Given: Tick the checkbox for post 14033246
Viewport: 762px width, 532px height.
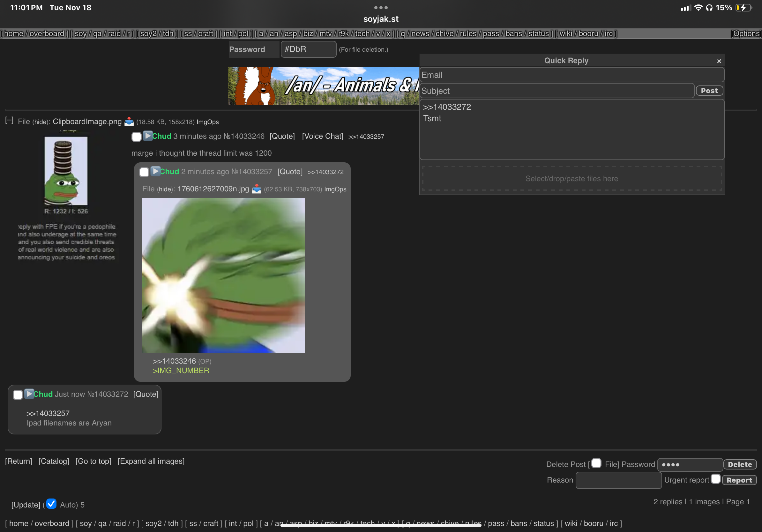Looking at the screenshot, I should click(136, 137).
